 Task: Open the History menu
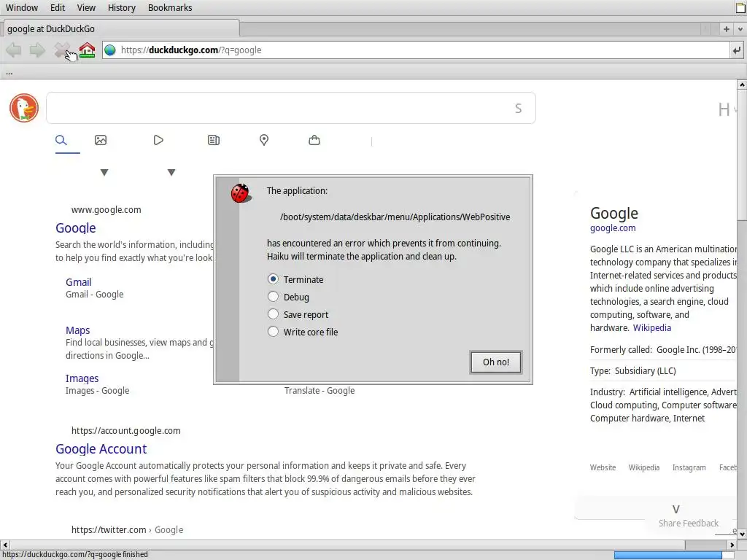[122, 7]
